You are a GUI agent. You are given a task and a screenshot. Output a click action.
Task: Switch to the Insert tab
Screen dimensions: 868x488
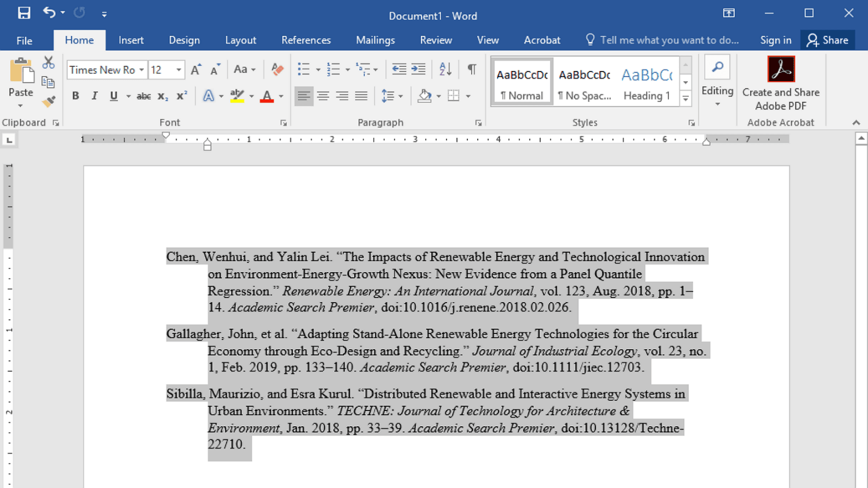[131, 41]
